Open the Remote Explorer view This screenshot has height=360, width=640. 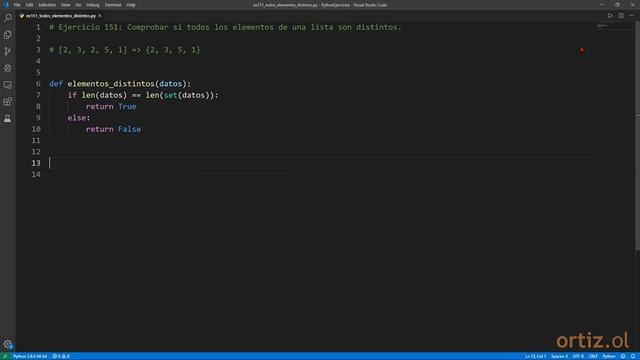pos(8,85)
